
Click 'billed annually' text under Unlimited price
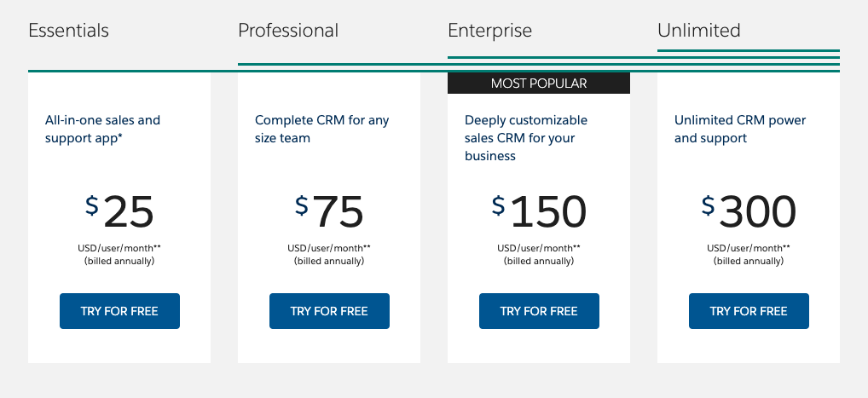click(x=749, y=261)
